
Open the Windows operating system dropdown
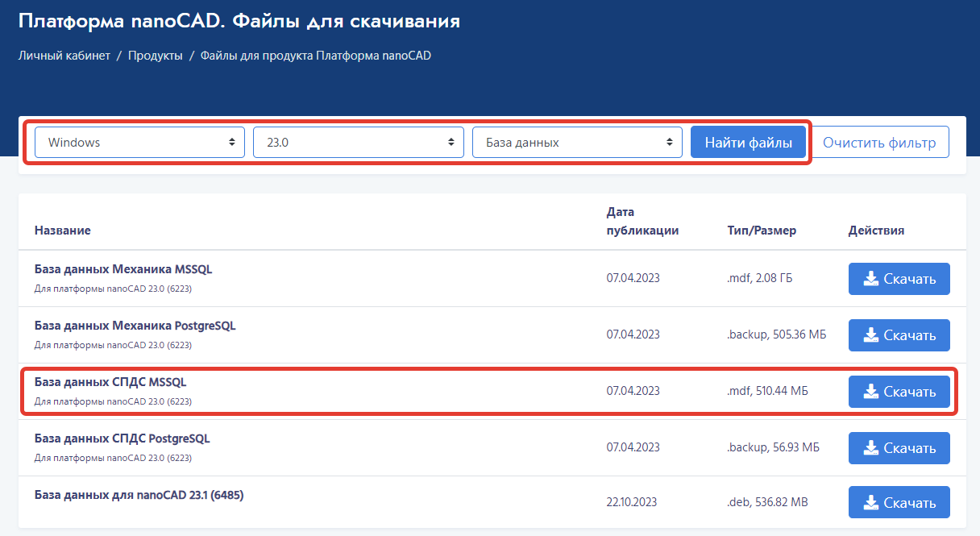click(139, 143)
